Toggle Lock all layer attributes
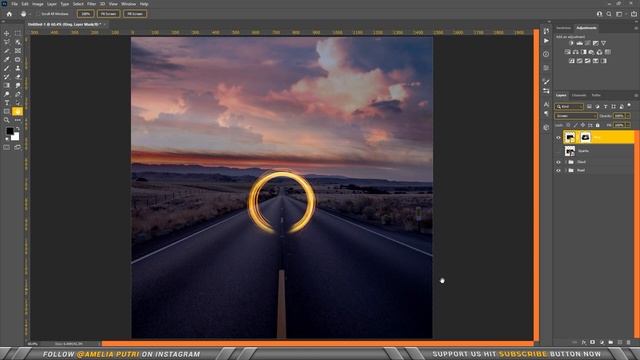 (598, 125)
